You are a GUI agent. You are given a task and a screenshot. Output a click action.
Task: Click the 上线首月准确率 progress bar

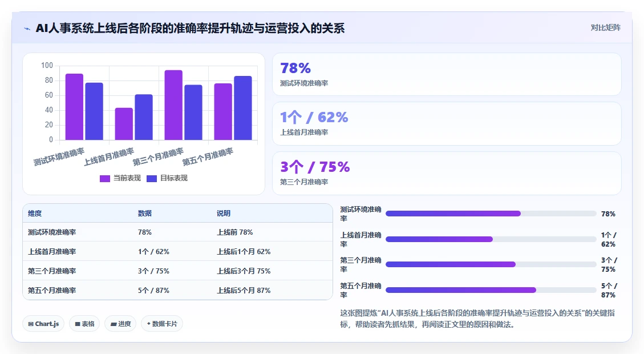pos(491,239)
